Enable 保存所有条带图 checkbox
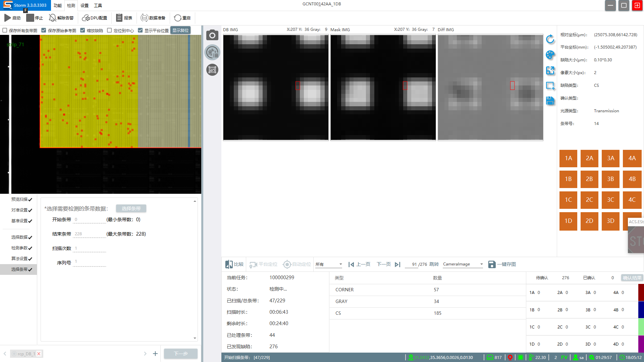The height and width of the screenshot is (362, 644). tap(5, 31)
